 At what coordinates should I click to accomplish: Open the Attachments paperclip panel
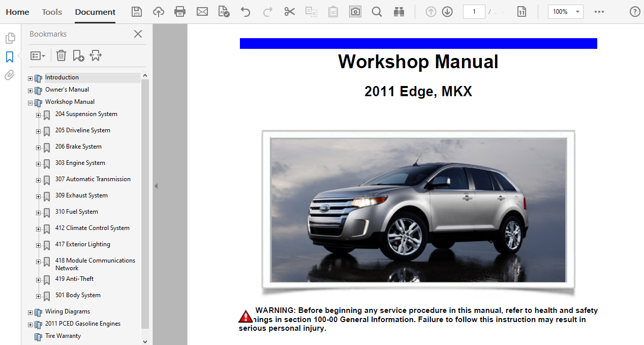tap(10, 75)
